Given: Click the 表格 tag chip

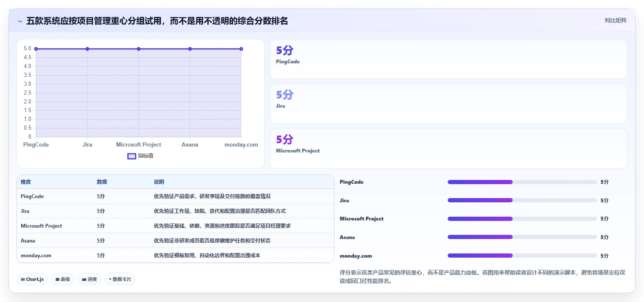Looking at the screenshot, I should 62,279.
